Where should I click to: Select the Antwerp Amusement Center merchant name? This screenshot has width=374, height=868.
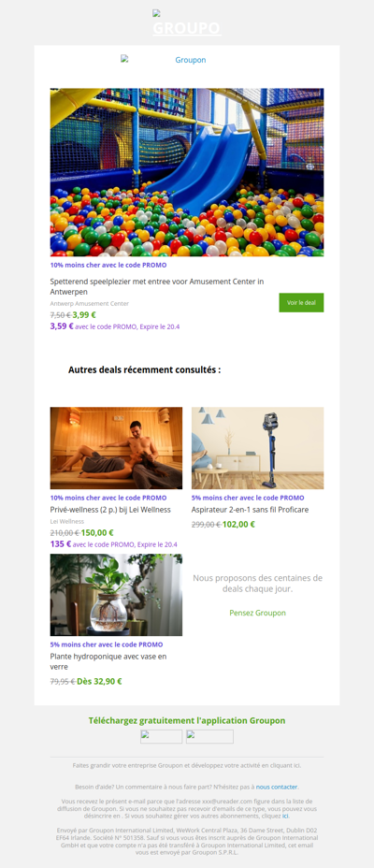pyautogui.click(x=90, y=303)
